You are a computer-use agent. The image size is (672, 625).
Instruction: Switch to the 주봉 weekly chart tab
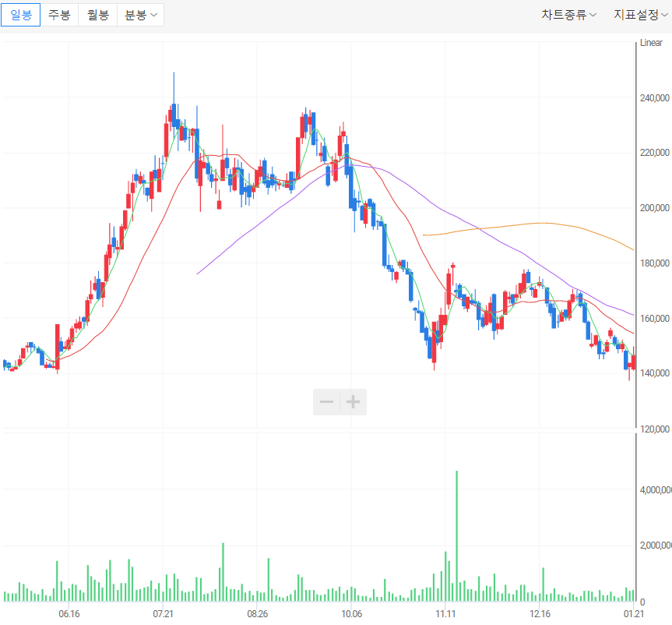point(59,15)
